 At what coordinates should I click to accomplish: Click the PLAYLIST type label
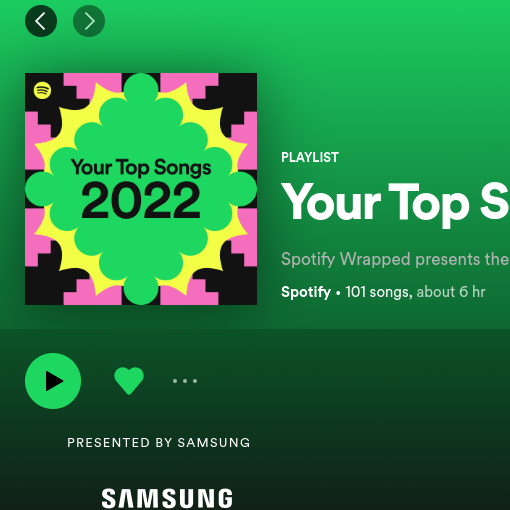[x=310, y=157]
